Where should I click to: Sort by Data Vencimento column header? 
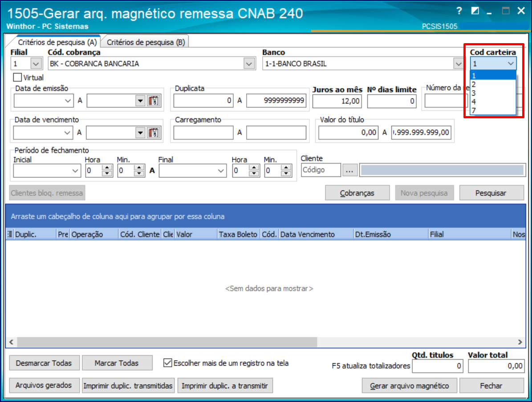coord(316,234)
